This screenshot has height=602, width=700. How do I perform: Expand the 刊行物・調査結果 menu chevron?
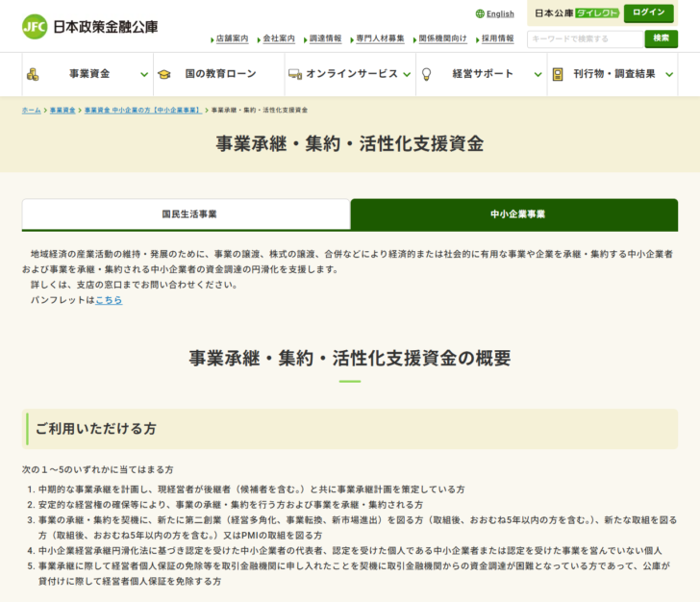[x=669, y=75]
